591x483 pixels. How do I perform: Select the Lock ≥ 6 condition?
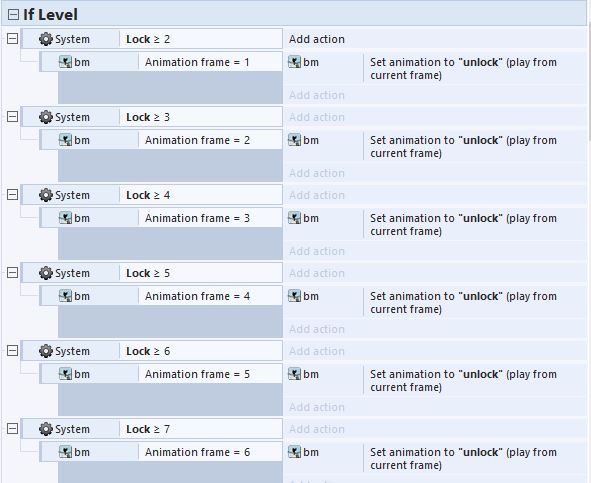coord(201,351)
